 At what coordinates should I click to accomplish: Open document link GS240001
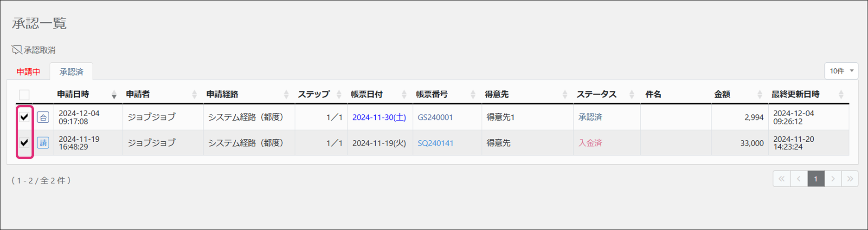tap(435, 118)
